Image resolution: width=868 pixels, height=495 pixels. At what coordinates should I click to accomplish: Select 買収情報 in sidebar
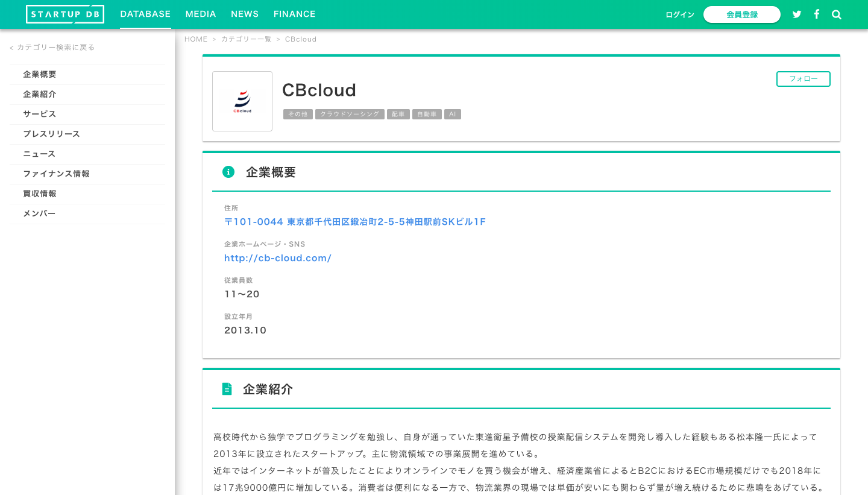87,194
